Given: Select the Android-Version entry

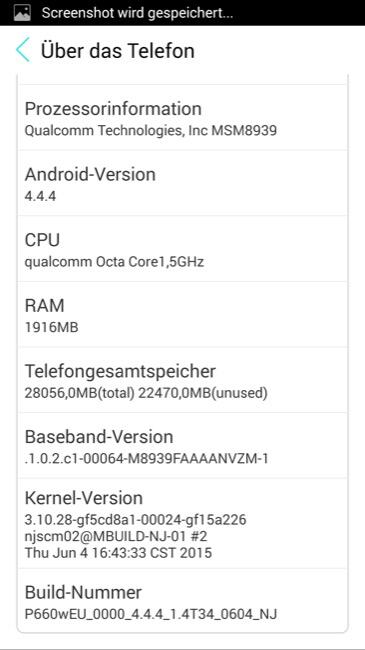Looking at the screenshot, I should [x=182, y=183].
